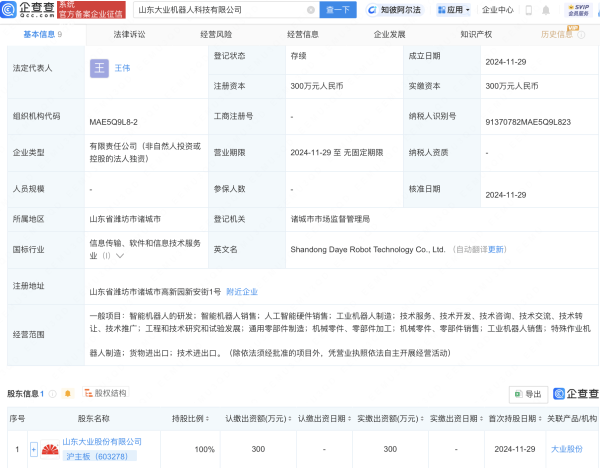600x468 pixels.
Task: Click the 导出 export button
Action: coord(528,394)
